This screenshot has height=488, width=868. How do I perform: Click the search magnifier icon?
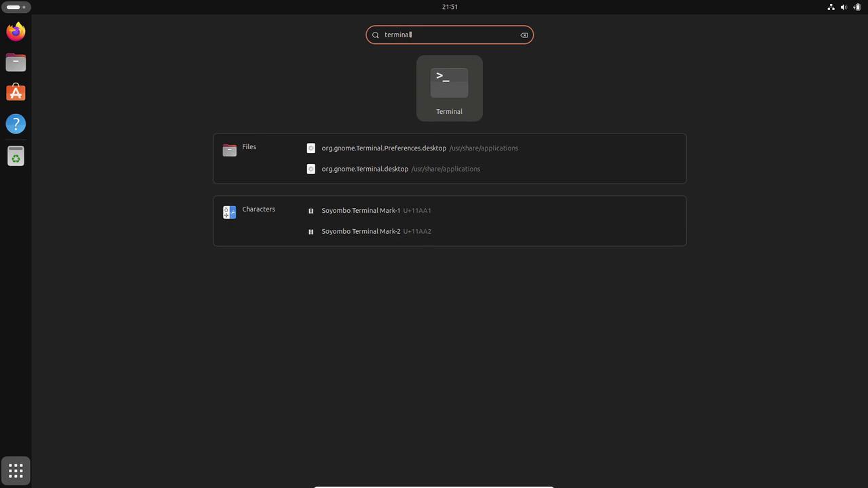click(x=376, y=35)
